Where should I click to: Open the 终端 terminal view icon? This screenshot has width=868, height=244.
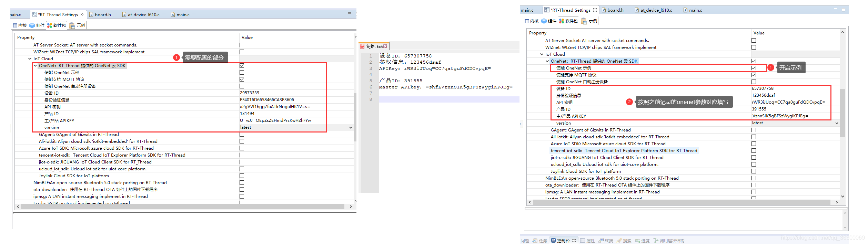[x=601, y=241]
